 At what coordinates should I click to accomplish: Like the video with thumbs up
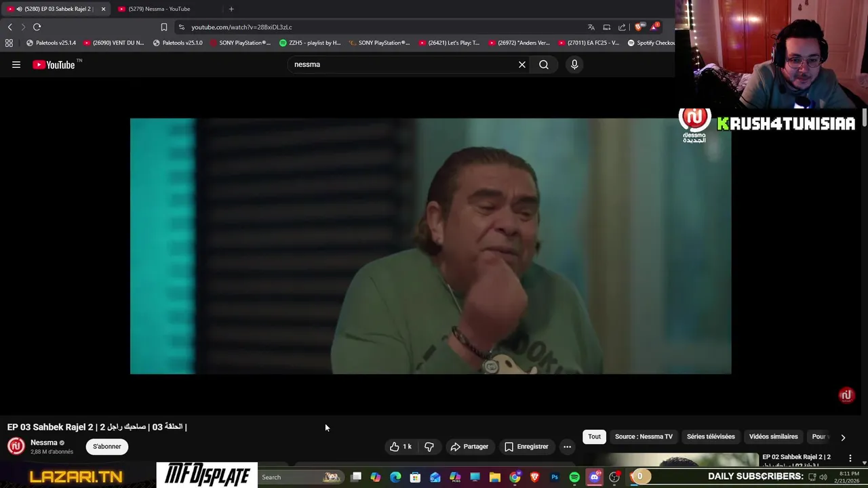pyautogui.click(x=401, y=447)
